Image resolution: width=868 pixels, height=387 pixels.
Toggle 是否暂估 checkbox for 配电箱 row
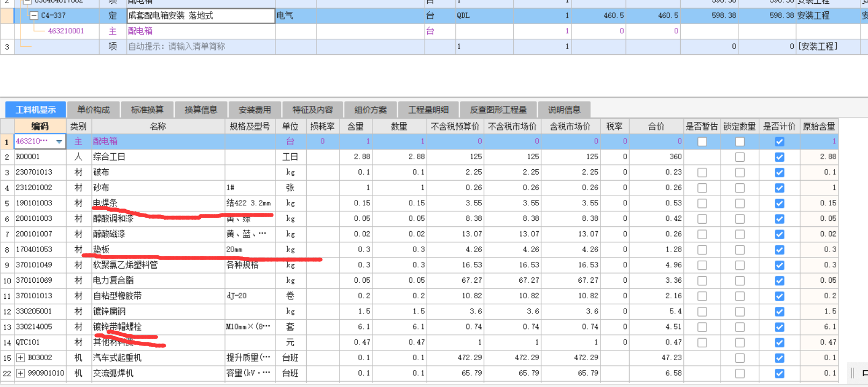(x=702, y=141)
